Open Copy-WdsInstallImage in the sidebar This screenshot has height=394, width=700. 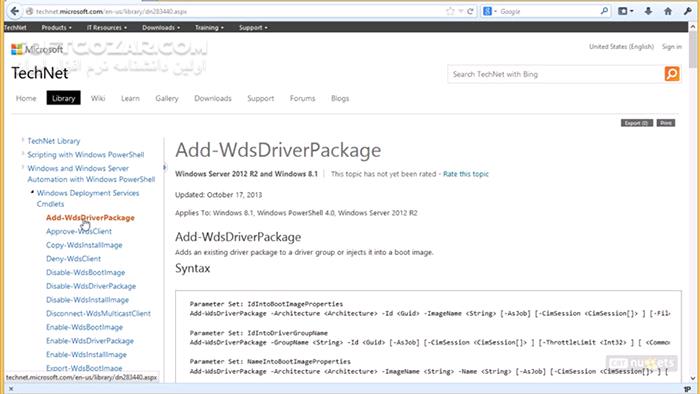(x=84, y=245)
